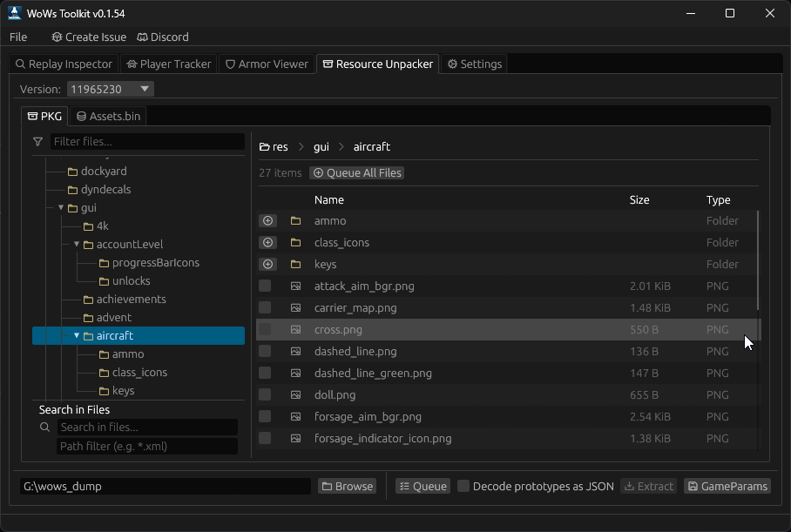Switch to the Assets.bin tab

pos(107,116)
